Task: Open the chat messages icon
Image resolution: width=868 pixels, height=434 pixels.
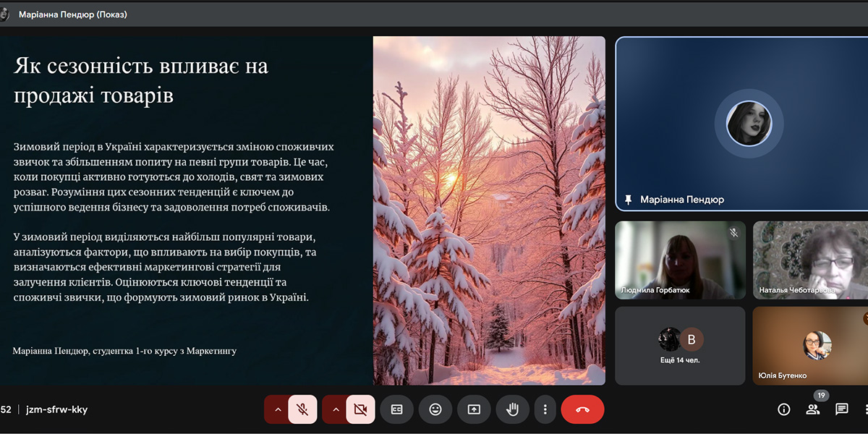Action: point(842,409)
